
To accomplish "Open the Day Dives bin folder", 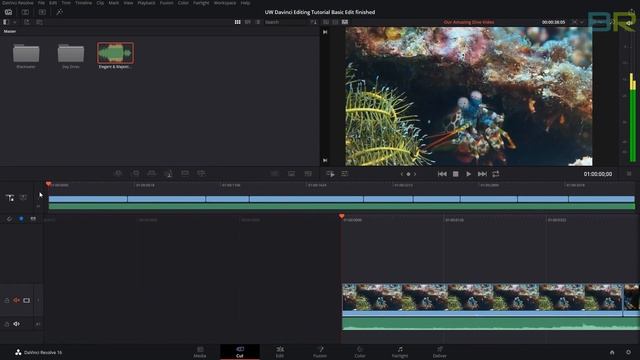I will (71, 53).
